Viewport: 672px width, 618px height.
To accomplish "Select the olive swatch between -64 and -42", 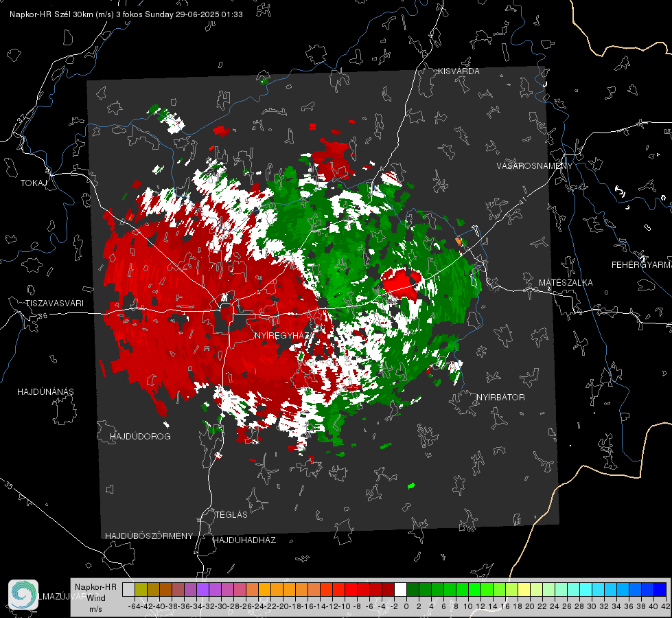I will pos(141,589).
